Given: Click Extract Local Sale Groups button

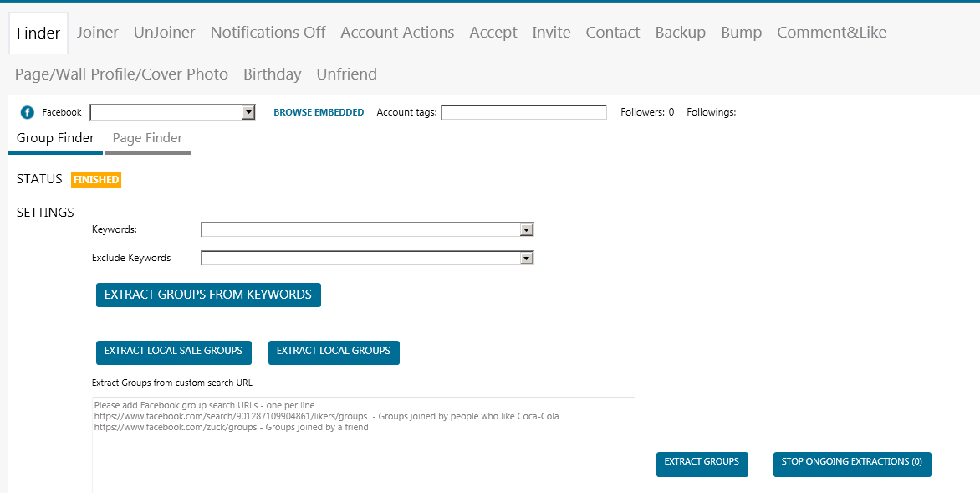Looking at the screenshot, I should [x=174, y=352].
